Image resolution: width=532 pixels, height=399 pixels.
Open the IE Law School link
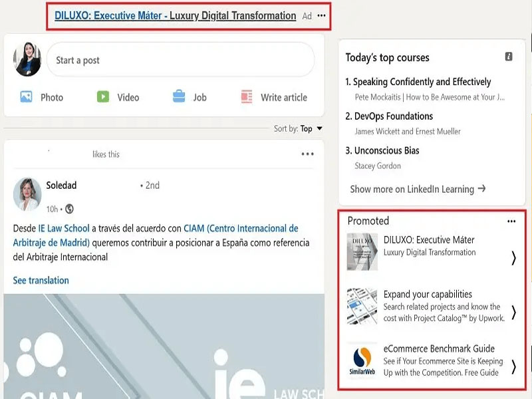63,228
